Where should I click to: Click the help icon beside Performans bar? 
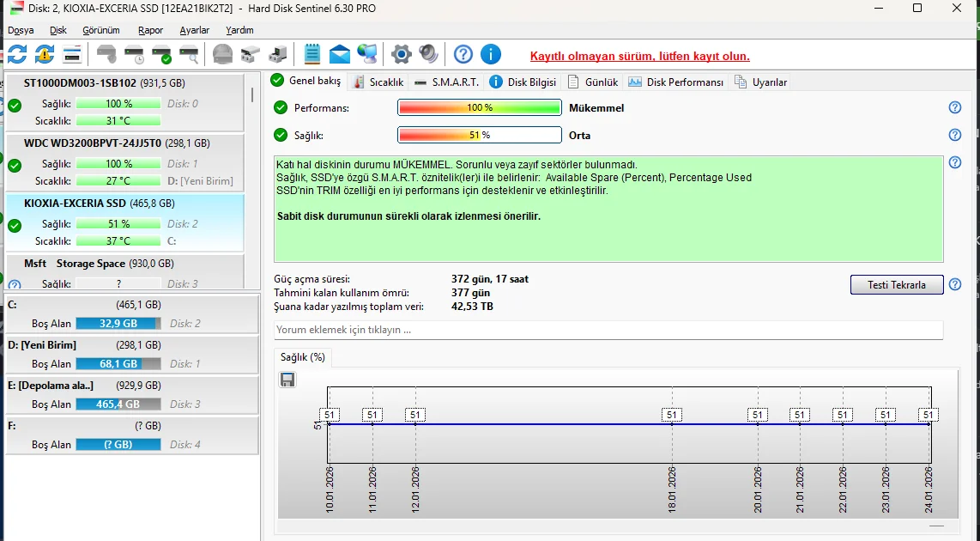pyautogui.click(x=954, y=108)
